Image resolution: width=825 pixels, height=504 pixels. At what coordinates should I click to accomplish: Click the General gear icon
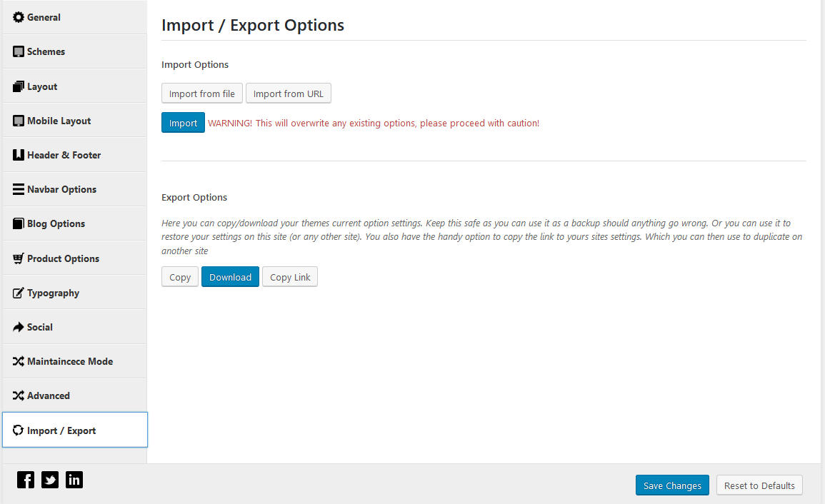click(19, 17)
